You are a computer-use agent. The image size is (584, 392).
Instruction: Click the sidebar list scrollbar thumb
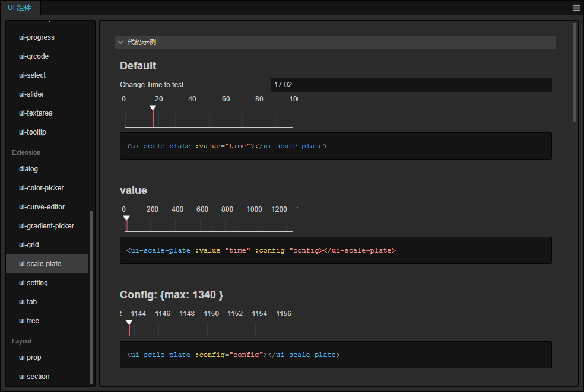91,297
